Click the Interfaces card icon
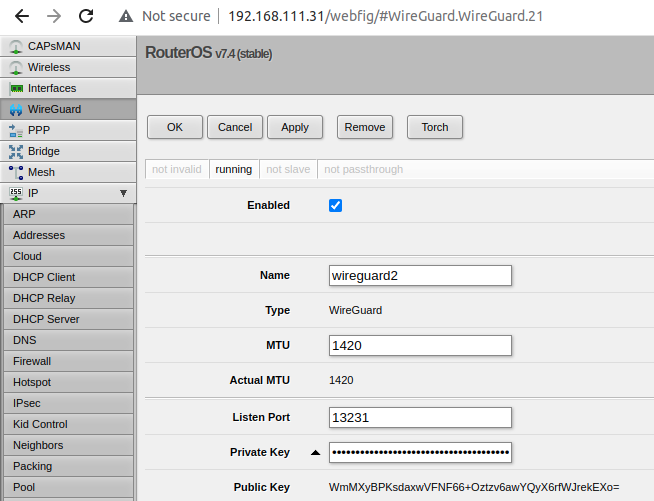The image size is (654, 501). [x=16, y=88]
